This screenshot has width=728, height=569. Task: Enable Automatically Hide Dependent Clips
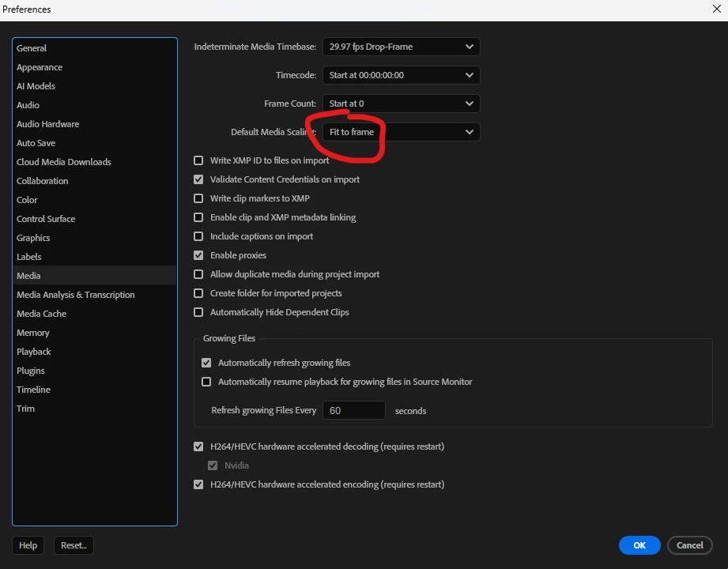pos(198,312)
